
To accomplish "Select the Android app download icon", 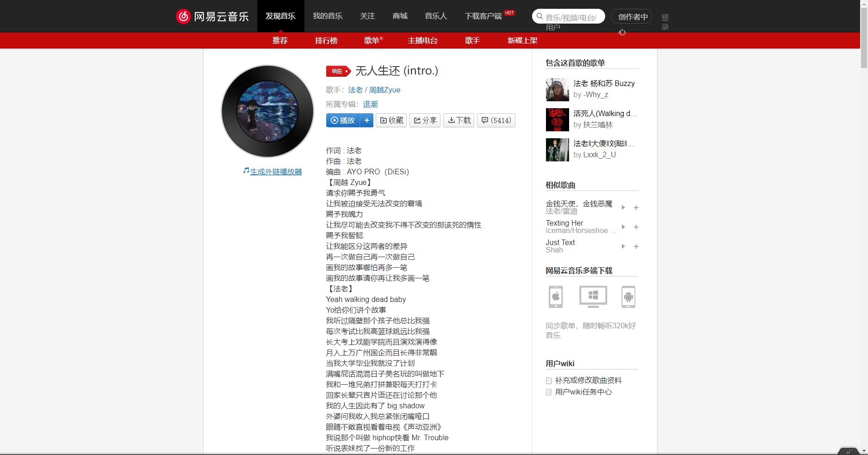I will pos(628,297).
